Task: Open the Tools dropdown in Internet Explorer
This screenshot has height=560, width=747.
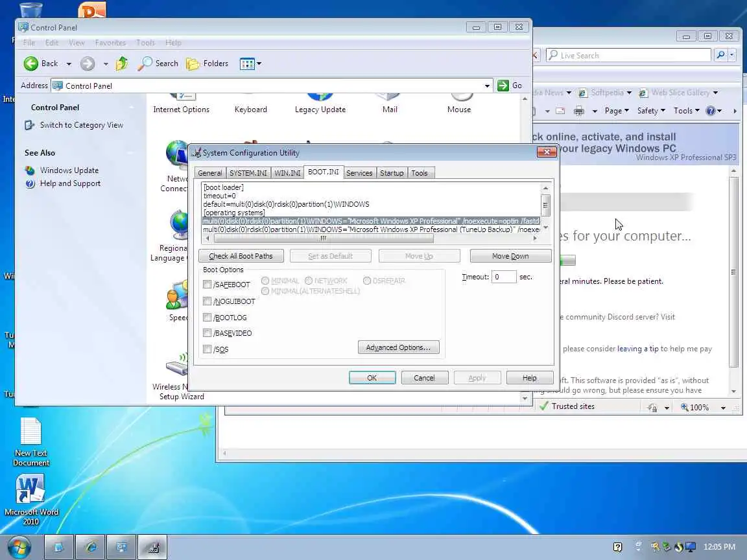Action: pyautogui.click(x=687, y=111)
